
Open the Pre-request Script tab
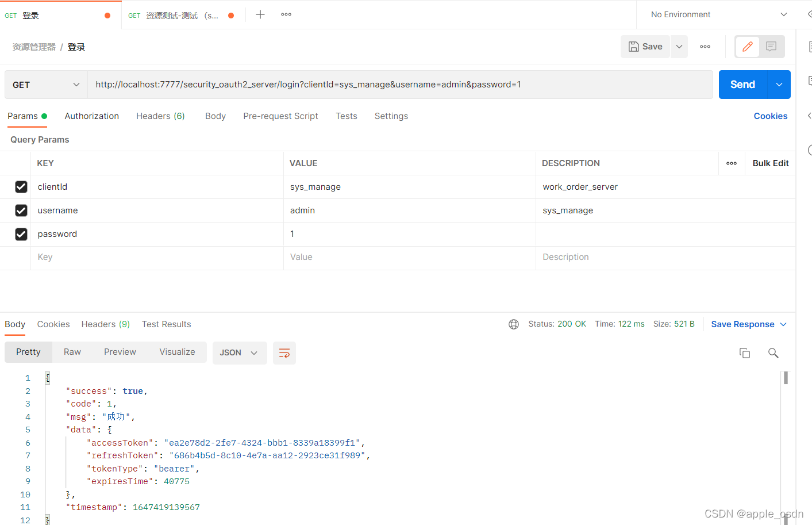280,116
